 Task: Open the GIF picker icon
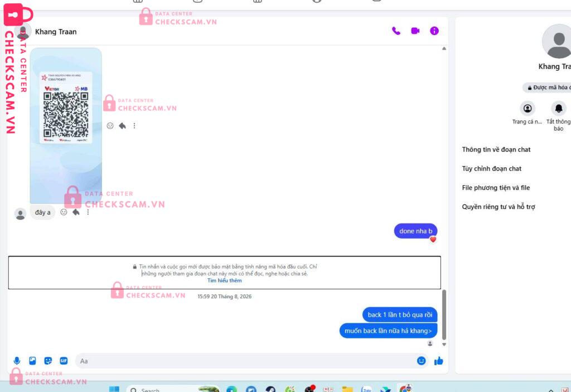click(64, 361)
